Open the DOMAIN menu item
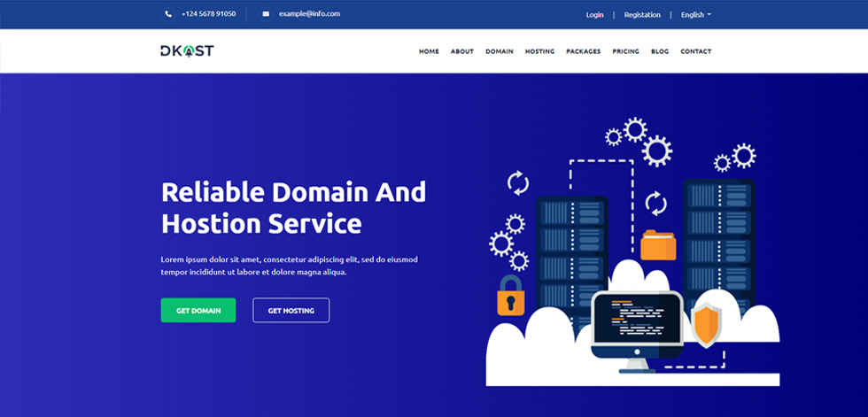 [500, 51]
